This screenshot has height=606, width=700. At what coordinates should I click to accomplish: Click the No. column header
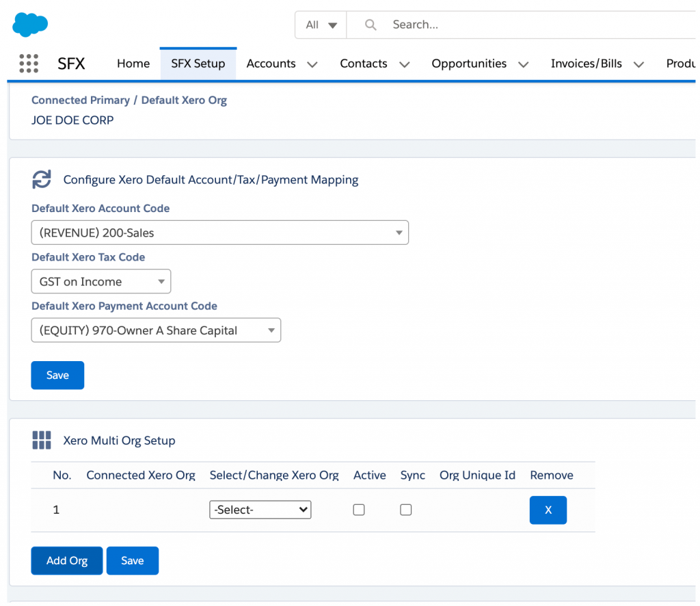tap(62, 475)
